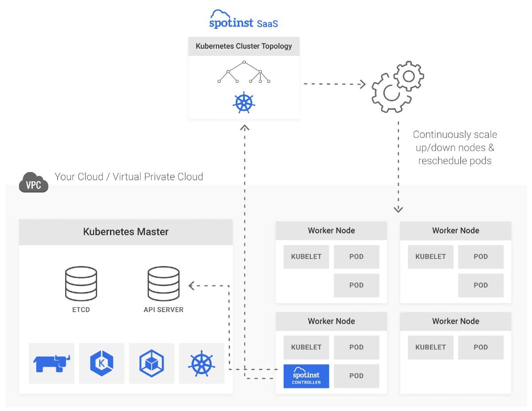Click the Kubernetes wheel under the topology tree

(x=243, y=102)
